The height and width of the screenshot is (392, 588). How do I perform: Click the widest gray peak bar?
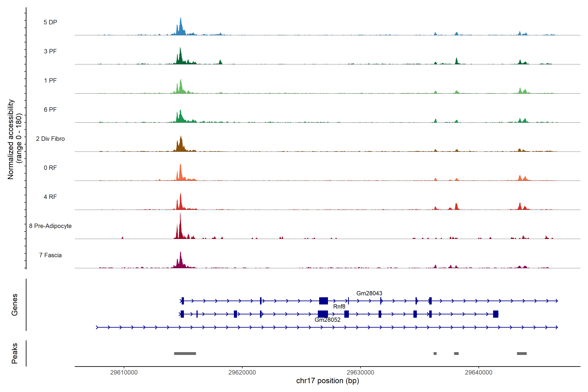click(x=185, y=353)
